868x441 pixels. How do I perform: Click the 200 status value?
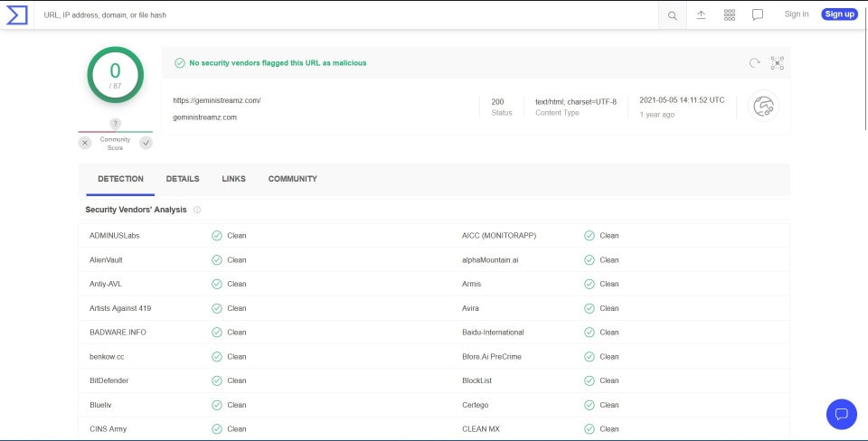pos(497,102)
